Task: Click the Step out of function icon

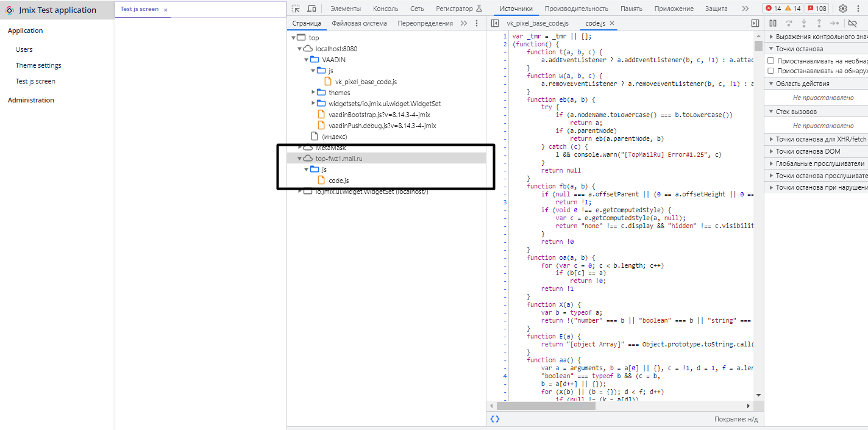Action: 819,23
